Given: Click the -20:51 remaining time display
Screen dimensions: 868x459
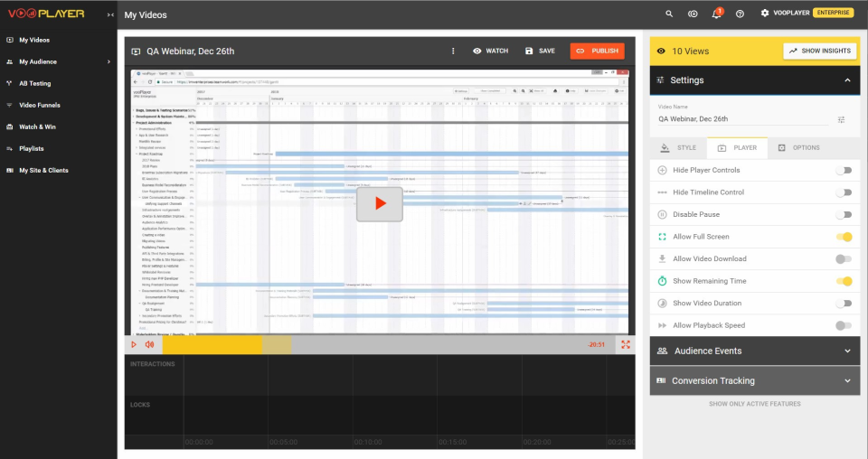Looking at the screenshot, I should [x=596, y=344].
